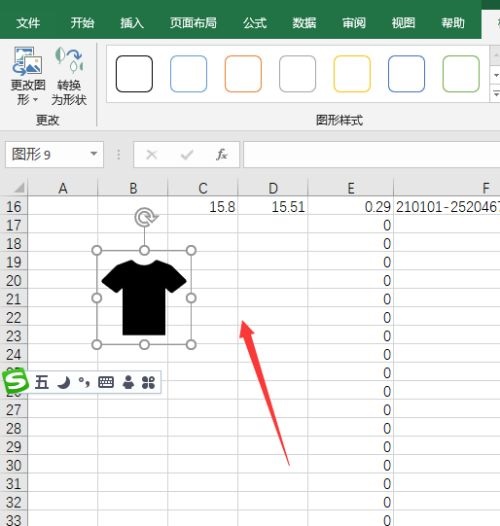Open the 审阅 ribbon tab
The height and width of the screenshot is (526, 500).
click(x=354, y=23)
